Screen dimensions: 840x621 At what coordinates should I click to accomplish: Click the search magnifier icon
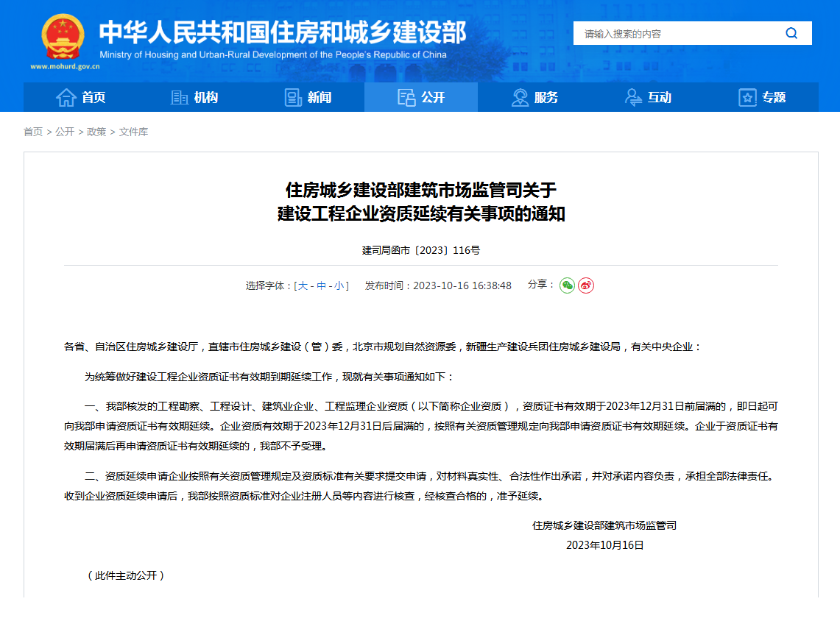tap(791, 33)
